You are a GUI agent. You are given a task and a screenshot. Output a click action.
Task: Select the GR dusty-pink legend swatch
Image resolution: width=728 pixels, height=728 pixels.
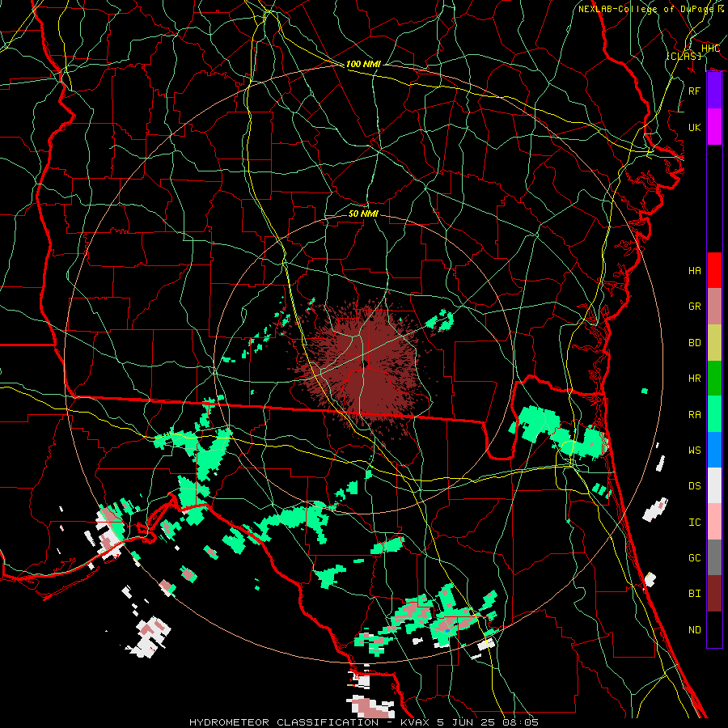pos(714,307)
